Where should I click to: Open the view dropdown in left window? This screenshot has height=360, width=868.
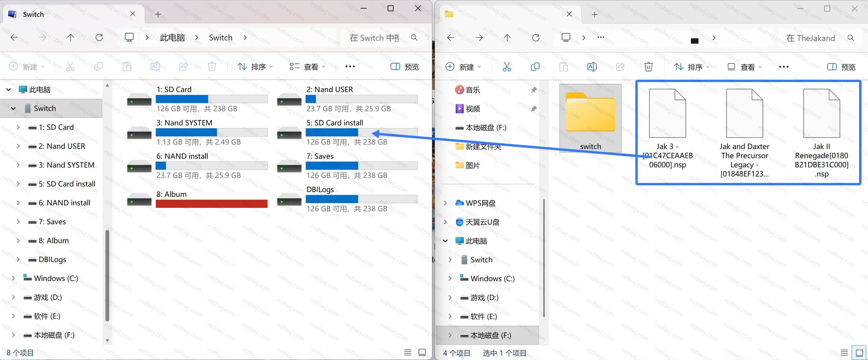pyautogui.click(x=307, y=67)
